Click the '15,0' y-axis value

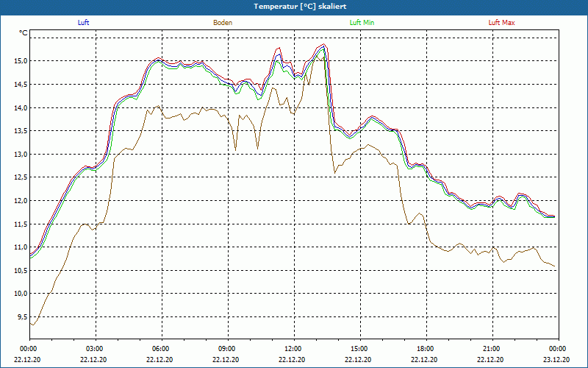(21, 61)
